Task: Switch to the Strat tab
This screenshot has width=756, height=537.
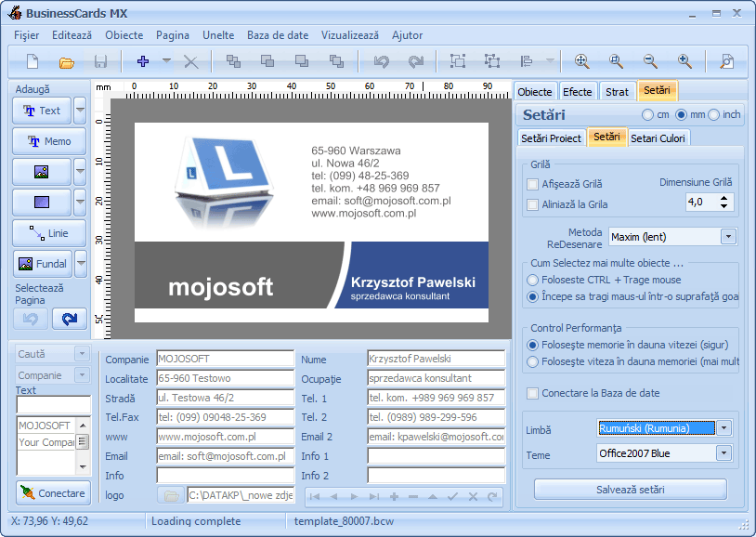Action: point(617,92)
